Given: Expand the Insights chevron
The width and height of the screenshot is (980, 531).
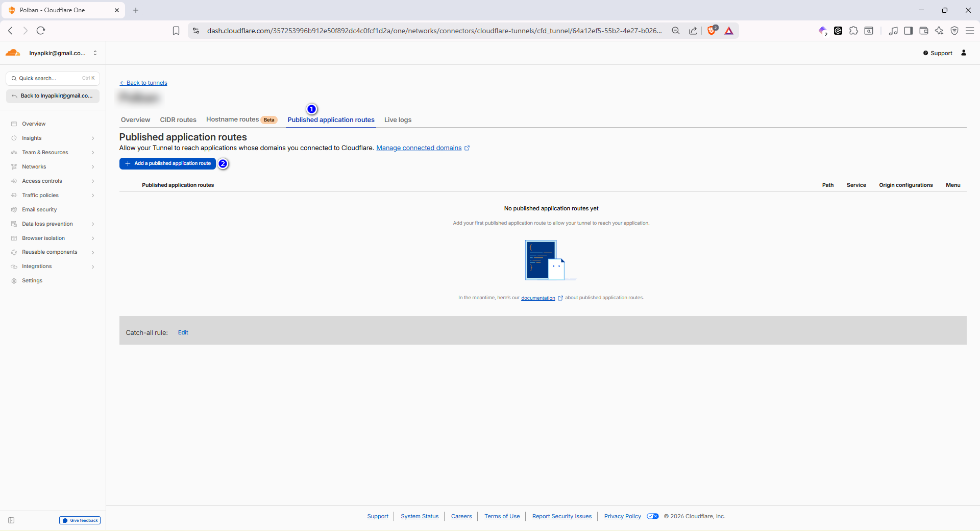Looking at the screenshot, I should pyautogui.click(x=93, y=138).
